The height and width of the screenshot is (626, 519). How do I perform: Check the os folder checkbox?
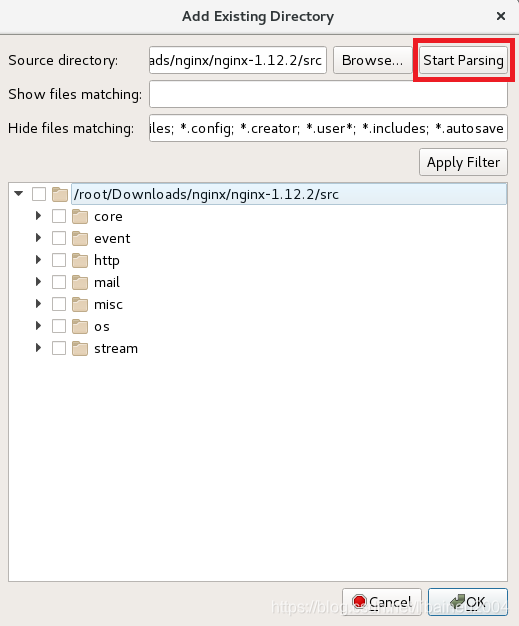coord(59,326)
